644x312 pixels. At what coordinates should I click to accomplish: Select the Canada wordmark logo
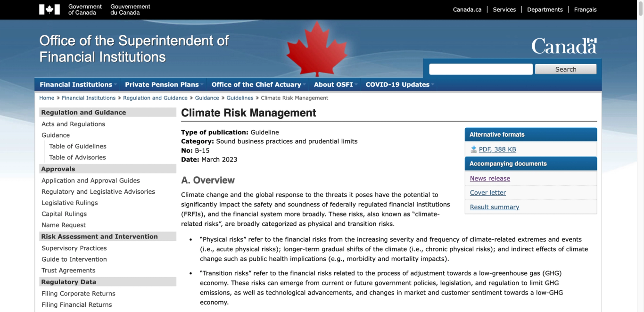tap(564, 45)
